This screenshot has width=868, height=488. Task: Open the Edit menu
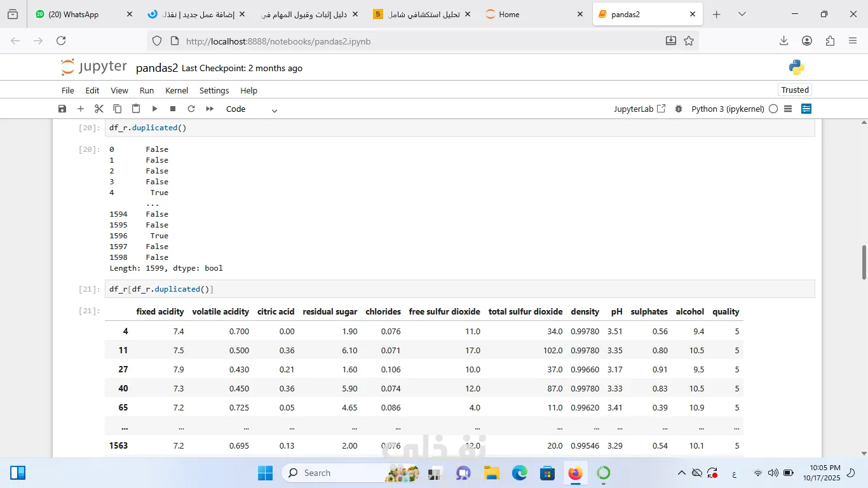(92, 90)
